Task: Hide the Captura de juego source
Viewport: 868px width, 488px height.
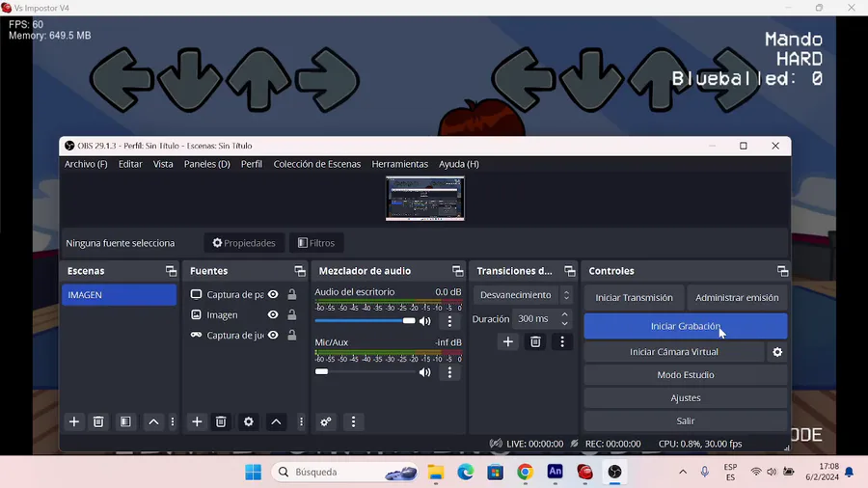Action: pyautogui.click(x=273, y=336)
